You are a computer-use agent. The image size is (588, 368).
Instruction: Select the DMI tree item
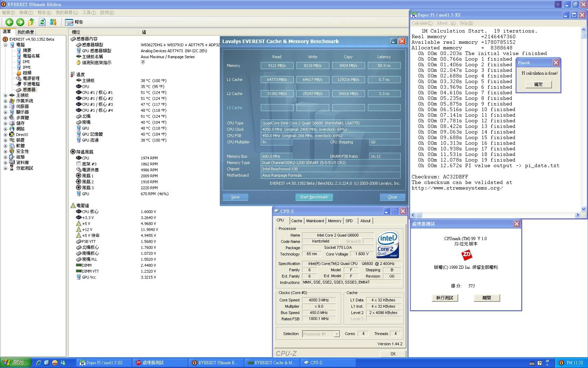coord(26,62)
